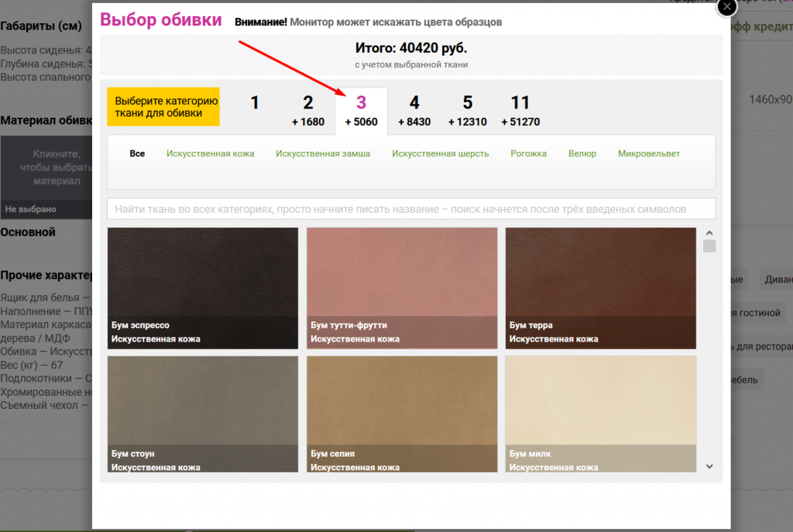Image resolution: width=793 pixels, height=532 pixels.
Task: Filter by Велюр fabric
Action: tap(582, 154)
